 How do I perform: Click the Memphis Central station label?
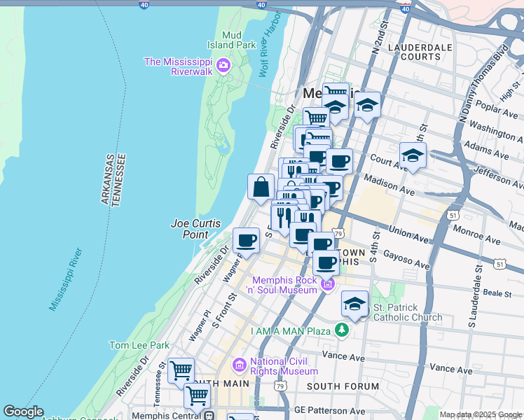166,416
